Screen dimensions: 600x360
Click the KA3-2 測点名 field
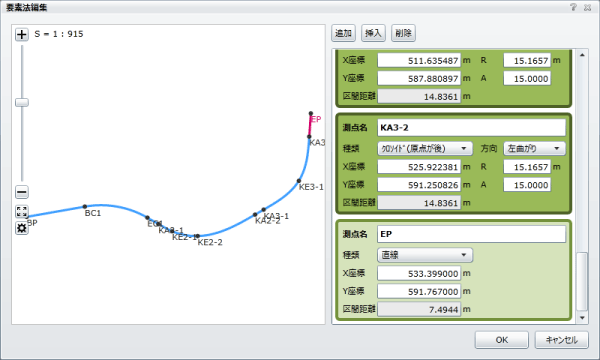tap(471, 128)
